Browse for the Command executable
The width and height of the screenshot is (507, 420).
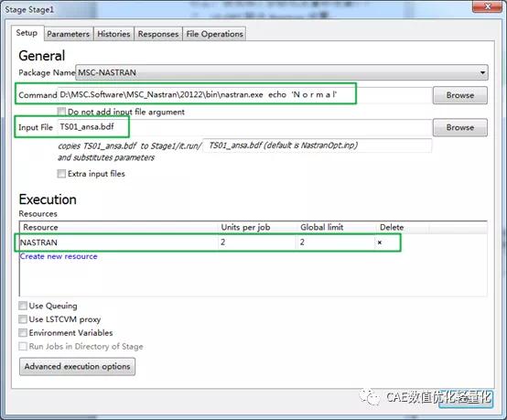[459, 95]
